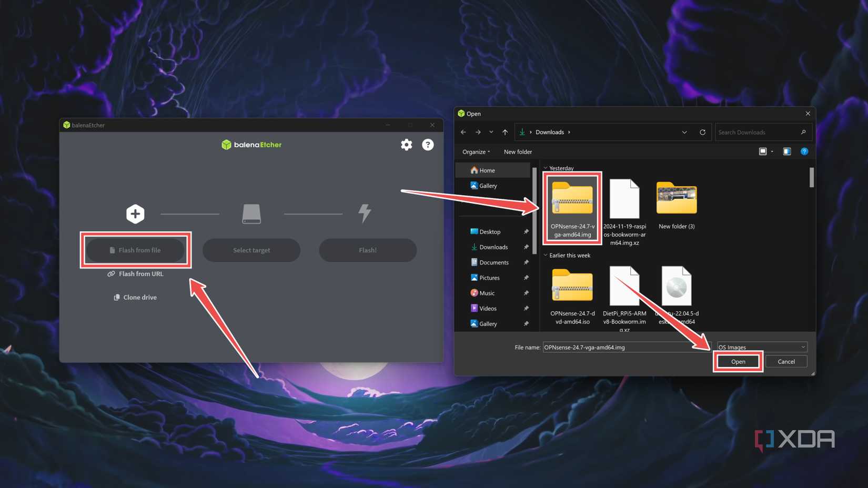Choose the Clone drive option
The width and height of the screenshot is (868, 488).
click(135, 298)
